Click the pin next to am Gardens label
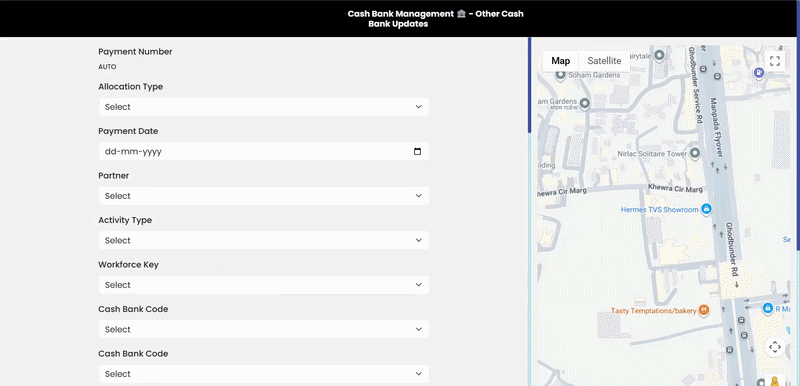This screenshot has width=800, height=386. [x=585, y=104]
